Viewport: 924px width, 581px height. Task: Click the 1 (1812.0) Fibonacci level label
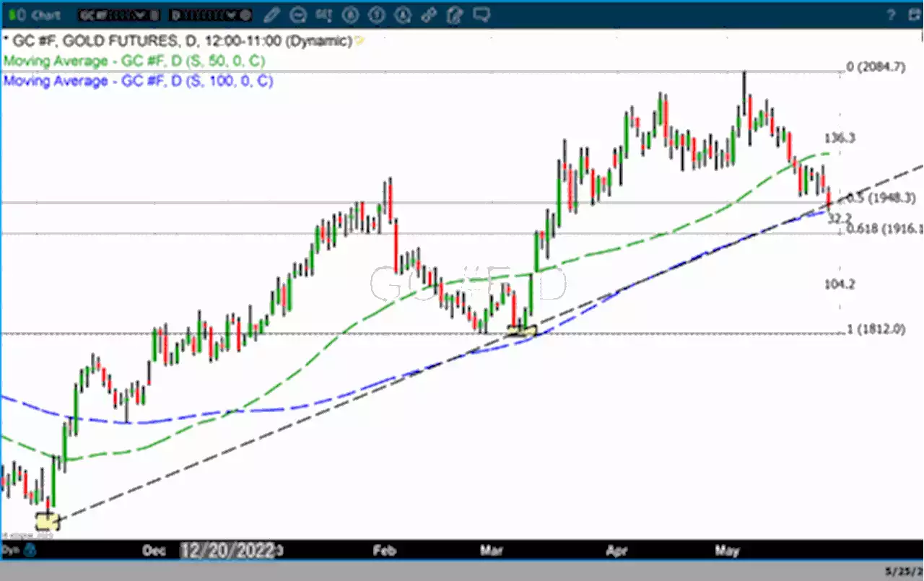coord(876,329)
